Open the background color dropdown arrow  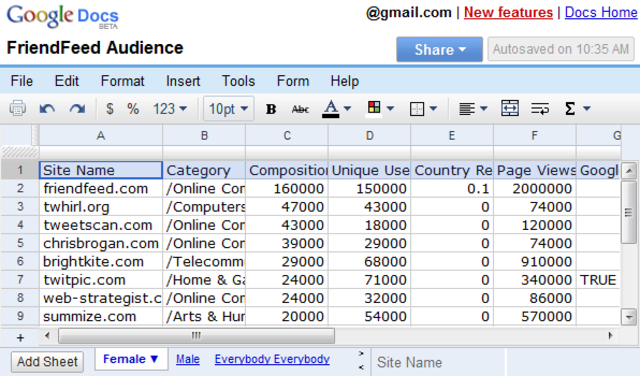[390, 109]
